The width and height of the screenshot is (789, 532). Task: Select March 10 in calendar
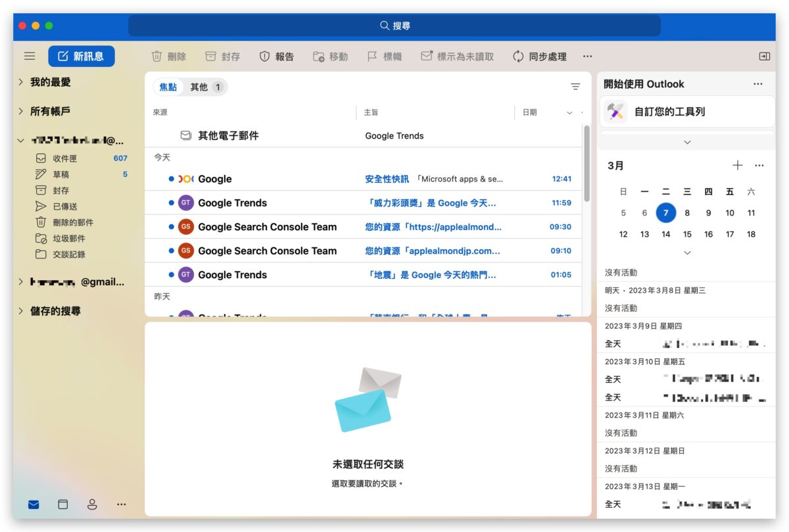point(730,212)
